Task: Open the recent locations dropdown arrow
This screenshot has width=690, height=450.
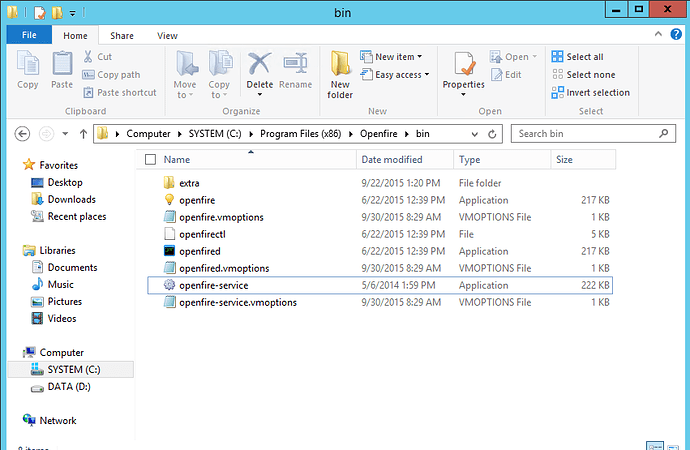Action: (x=65, y=133)
